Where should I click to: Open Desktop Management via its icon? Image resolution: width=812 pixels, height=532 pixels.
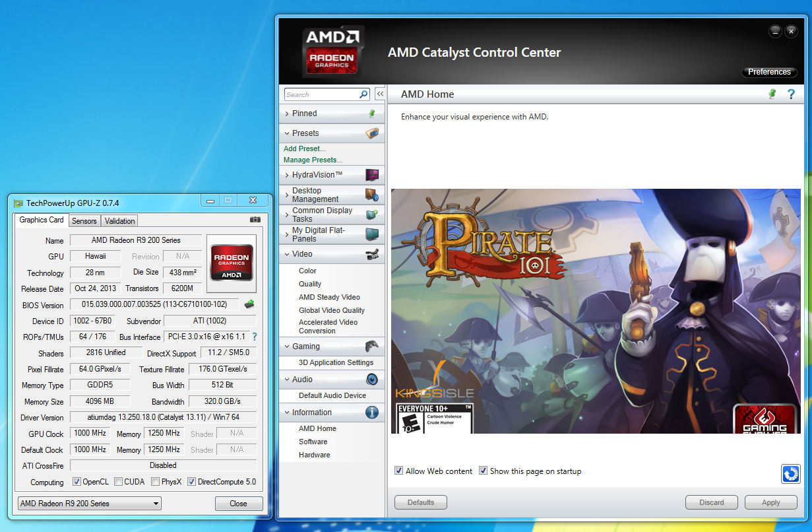click(371, 194)
